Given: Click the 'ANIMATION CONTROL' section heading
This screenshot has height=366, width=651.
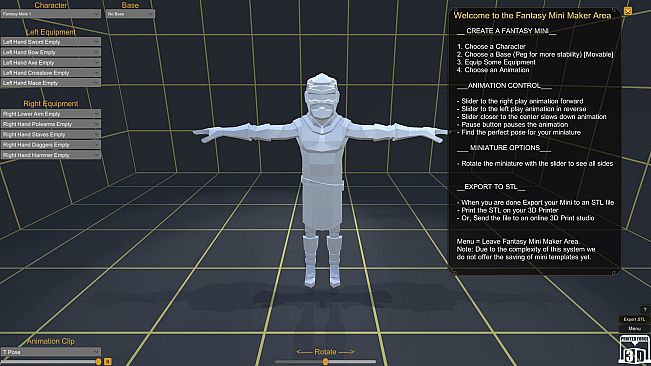Looking at the screenshot, I should [x=504, y=85].
